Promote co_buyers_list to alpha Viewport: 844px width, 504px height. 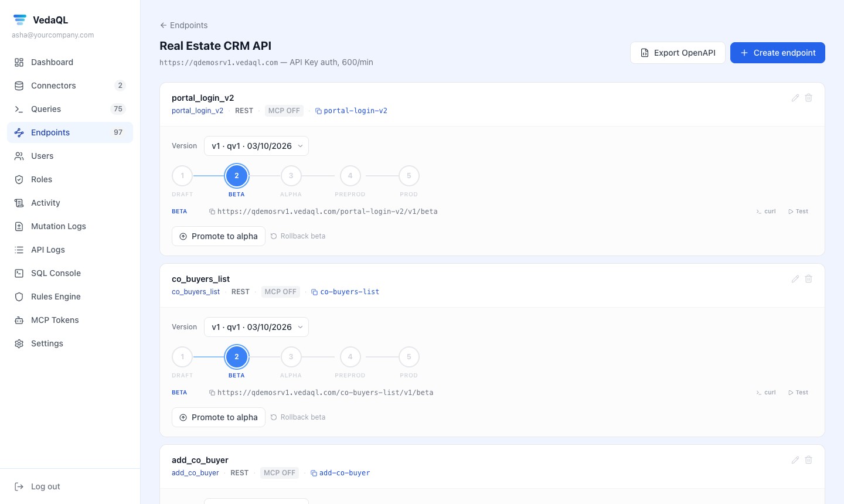click(x=219, y=417)
